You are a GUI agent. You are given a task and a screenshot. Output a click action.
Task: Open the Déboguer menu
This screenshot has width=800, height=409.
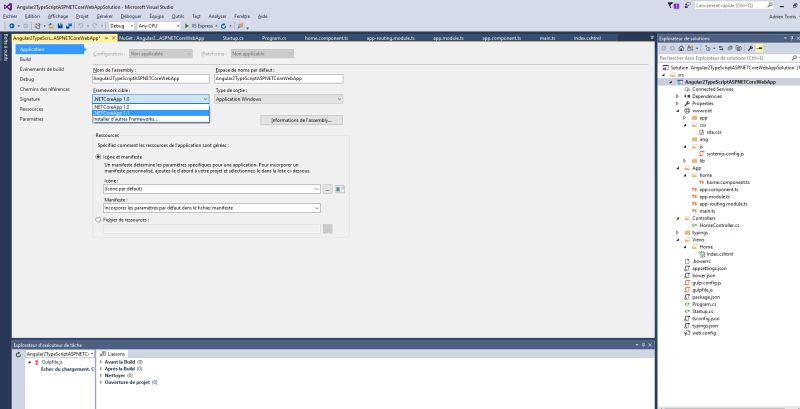(x=131, y=16)
